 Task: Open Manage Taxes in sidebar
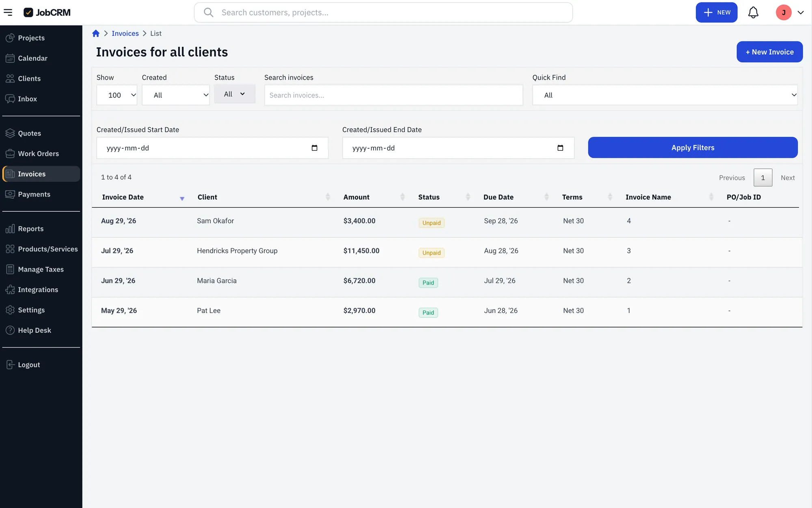pos(41,269)
